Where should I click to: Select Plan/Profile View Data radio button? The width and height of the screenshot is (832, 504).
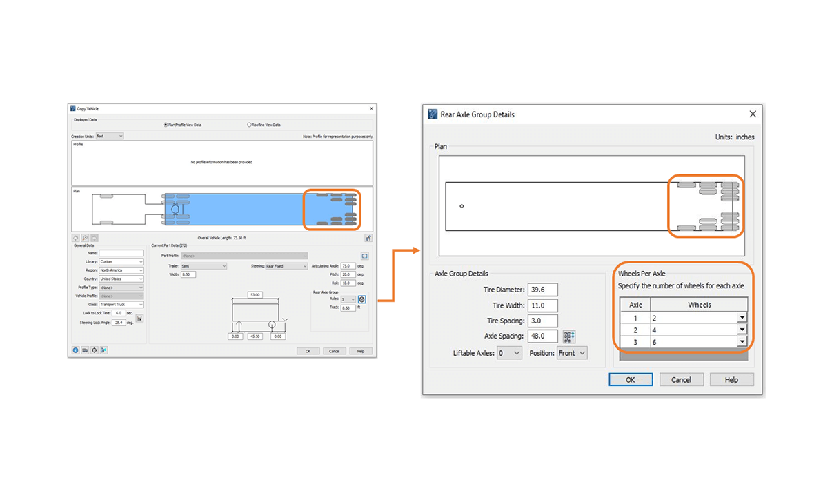click(x=166, y=125)
